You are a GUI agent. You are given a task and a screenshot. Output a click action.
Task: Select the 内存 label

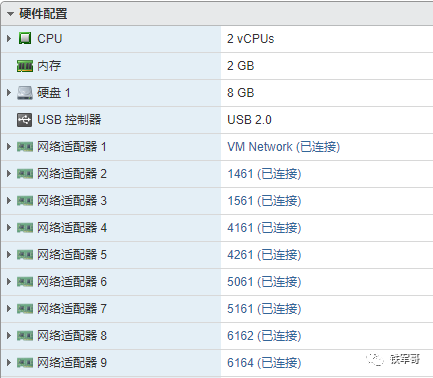click(49, 66)
